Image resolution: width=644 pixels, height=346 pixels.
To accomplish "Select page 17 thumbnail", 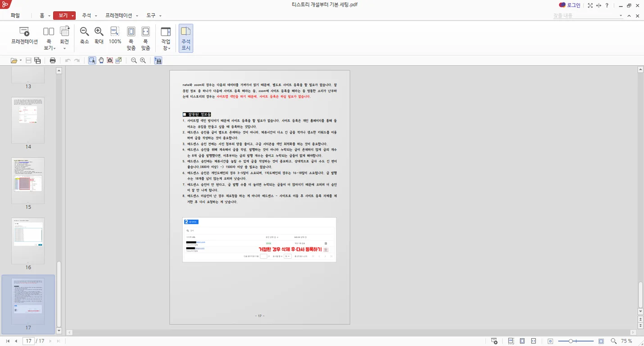I will point(28,301).
